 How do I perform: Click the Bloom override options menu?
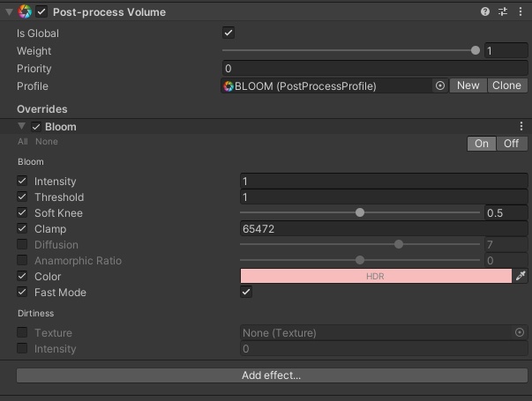tap(521, 127)
